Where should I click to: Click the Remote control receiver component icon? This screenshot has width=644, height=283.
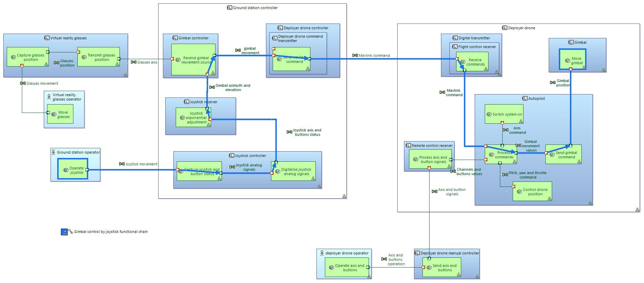(x=408, y=146)
